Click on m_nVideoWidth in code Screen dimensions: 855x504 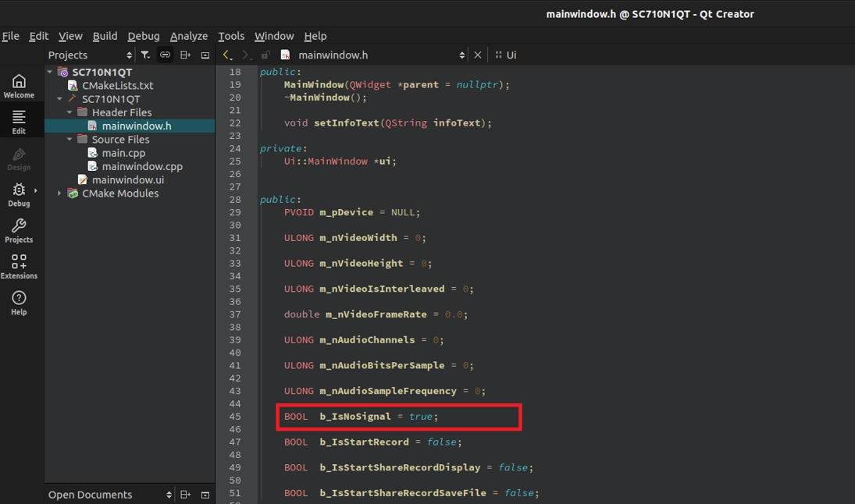click(358, 238)
